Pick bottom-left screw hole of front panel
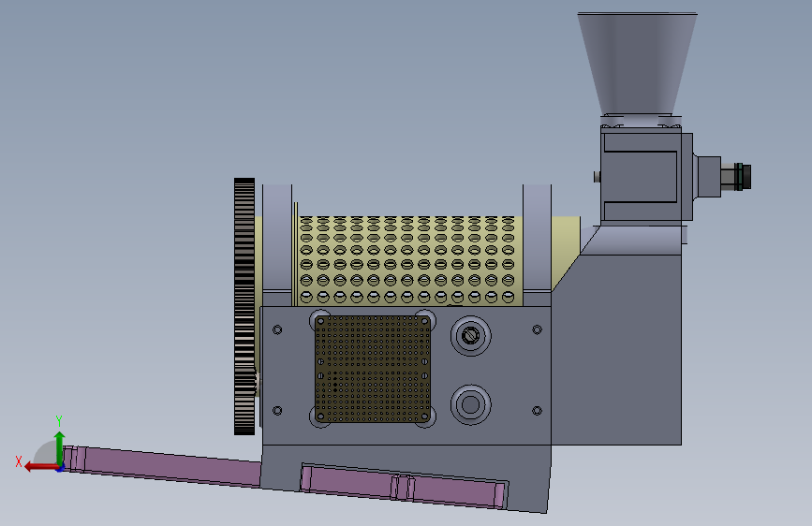This screenshot has width=812, height=526. 277,411
